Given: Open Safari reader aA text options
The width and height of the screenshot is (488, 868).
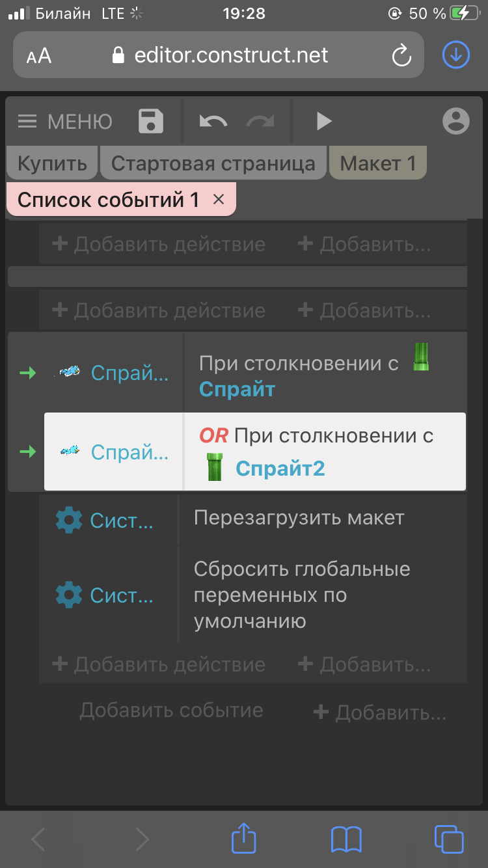Looking at the screenshot, I should point(39,56).
